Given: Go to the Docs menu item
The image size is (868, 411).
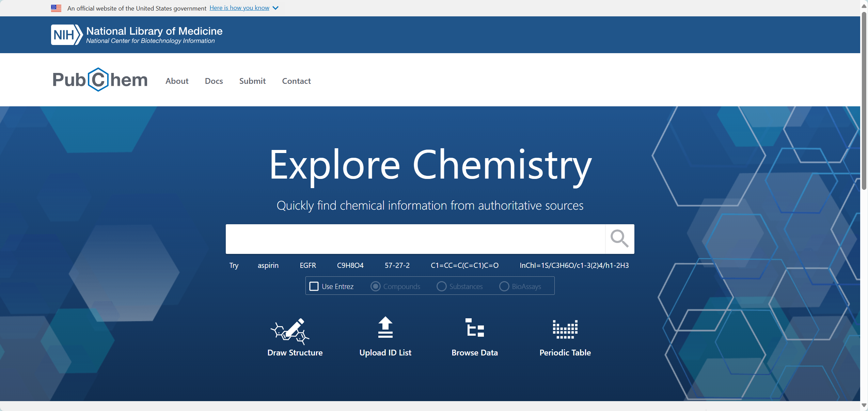Looking at the screenshot, I should [x=214, y=81].
